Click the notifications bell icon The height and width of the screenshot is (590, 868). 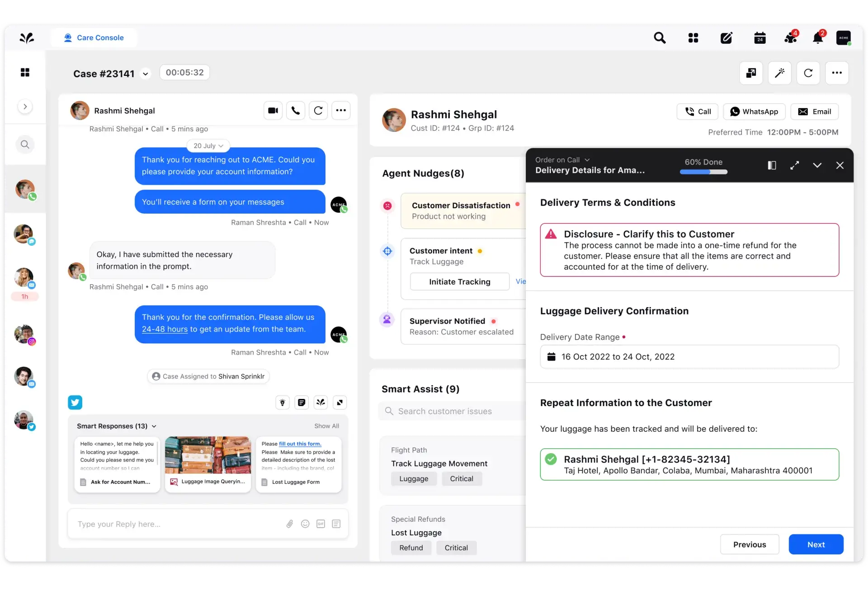pyautogui.click(x=818, y=38)
